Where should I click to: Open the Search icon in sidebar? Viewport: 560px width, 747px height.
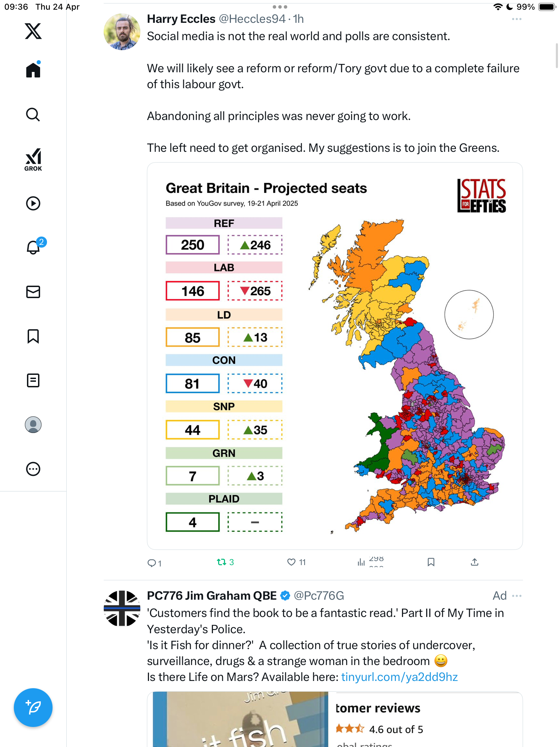(33, 114)
